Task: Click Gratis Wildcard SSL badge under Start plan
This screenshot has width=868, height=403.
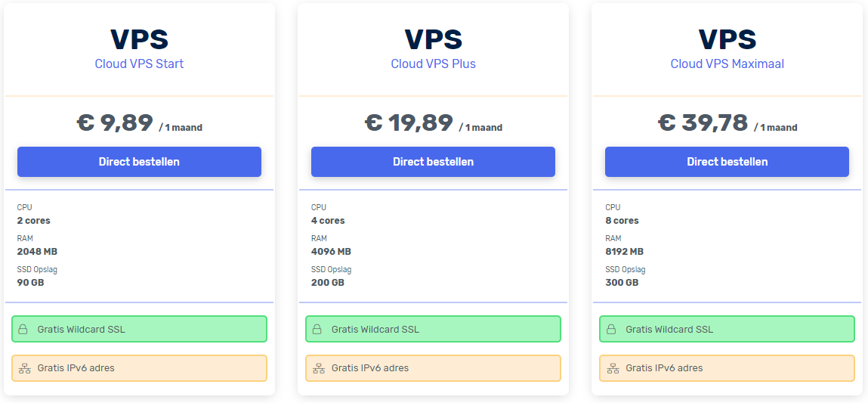Action: coord(139,329)
